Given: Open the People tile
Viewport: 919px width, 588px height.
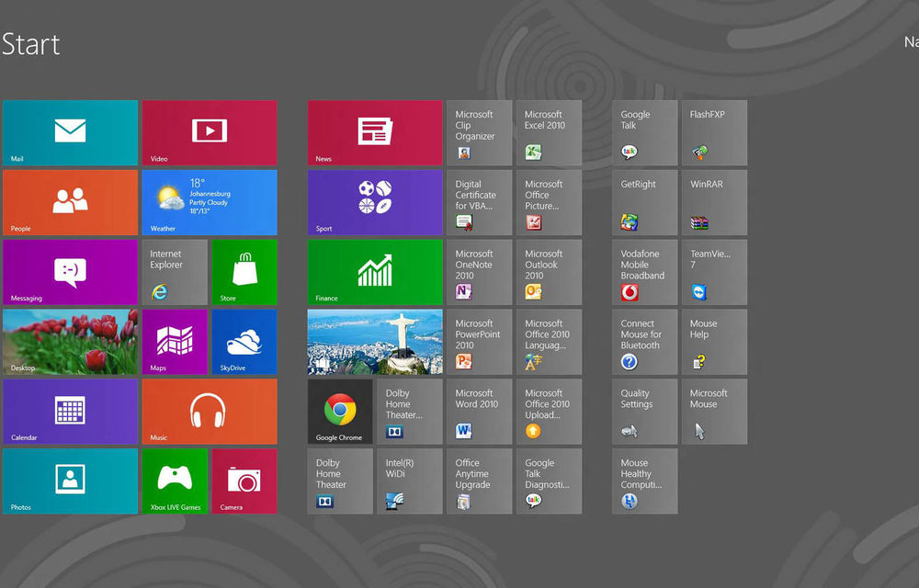Looking at the screenshot, I should click(x=70, y=202).
